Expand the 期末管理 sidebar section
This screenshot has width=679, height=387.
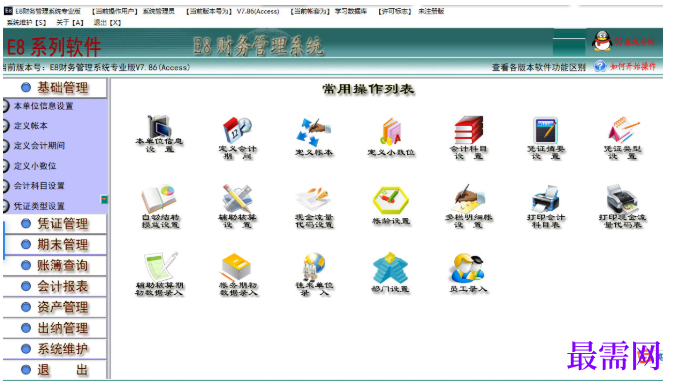(55, 245)
